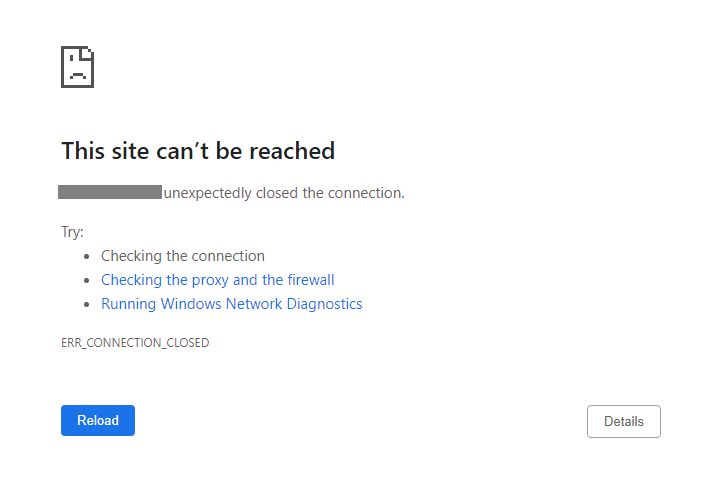Click the bullet before 'Checking the connection'
Viewport: 715px width, 477px height.
(87, 257)
